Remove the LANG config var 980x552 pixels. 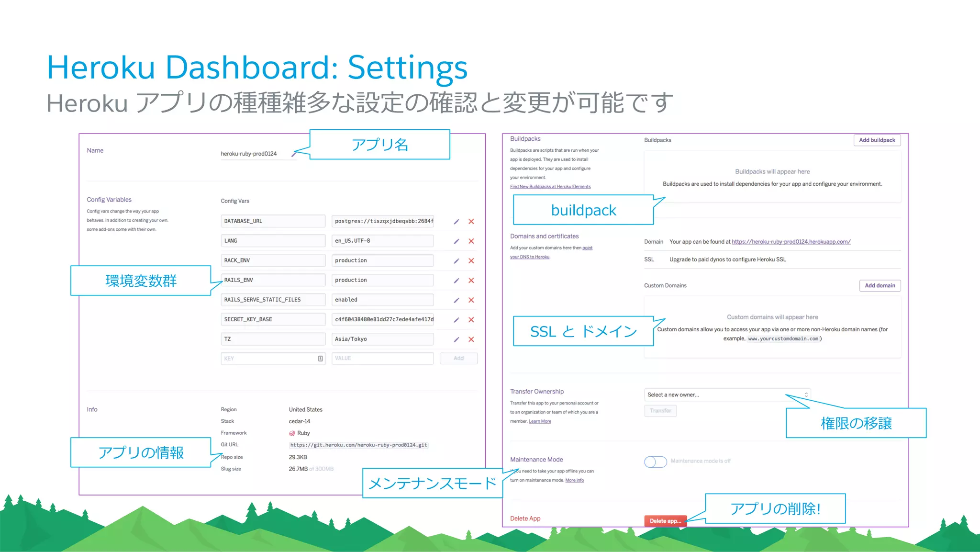click(x=471, y=241)
